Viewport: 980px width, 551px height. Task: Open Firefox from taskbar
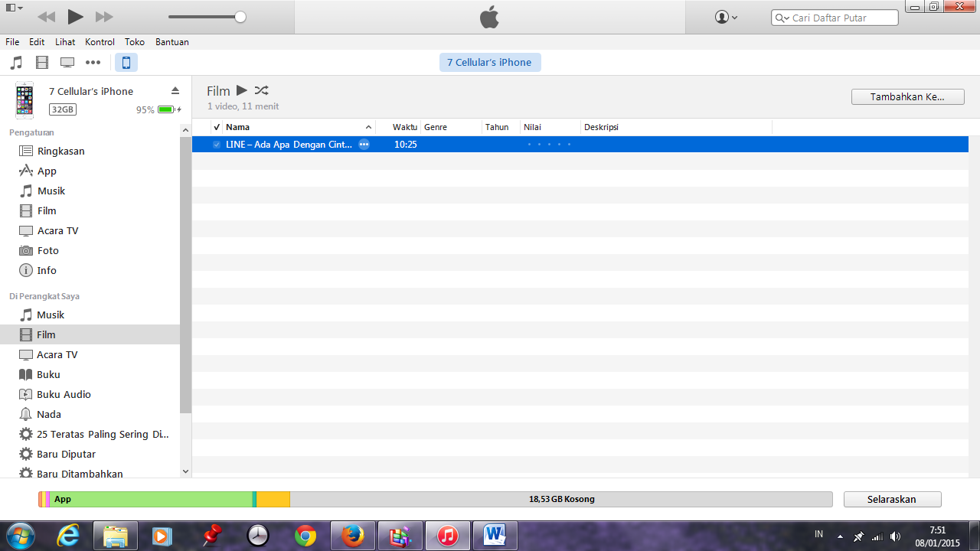[353, 536]
